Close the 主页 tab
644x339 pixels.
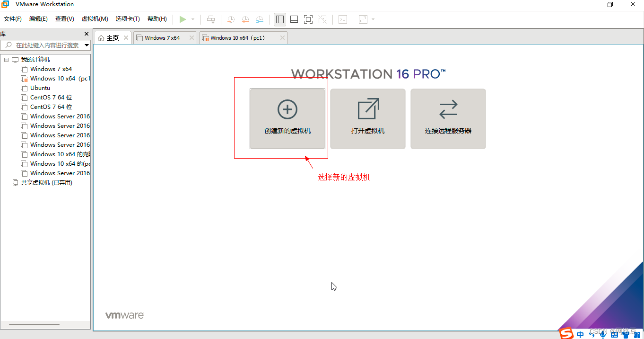(x=126, y=38)
